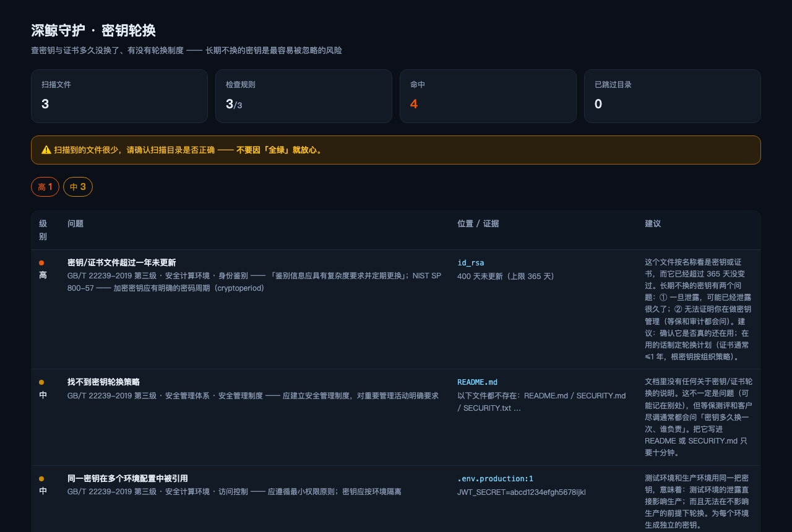Click the .env.production:1 location entry
Image resolution: width=792 pixels, height=532 pixels.
[x=495, y=479]
